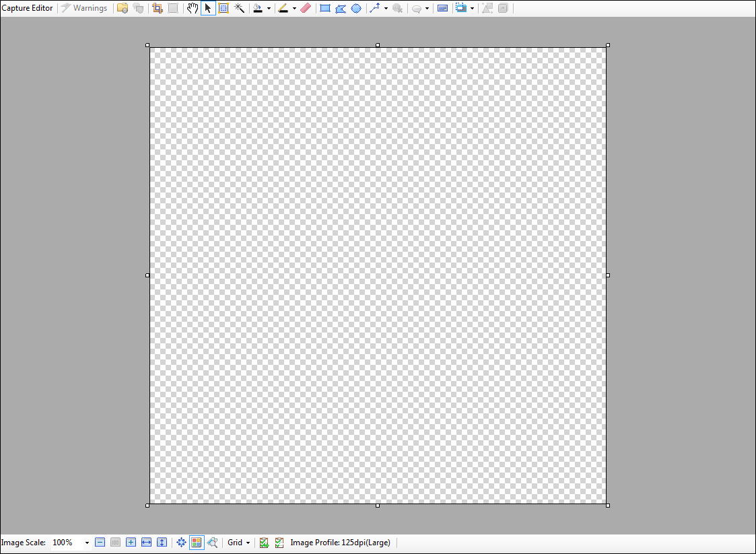The image size is (756, 554).
Task: Choose the Rectangle shape tool
Action: tap(324, 8)
